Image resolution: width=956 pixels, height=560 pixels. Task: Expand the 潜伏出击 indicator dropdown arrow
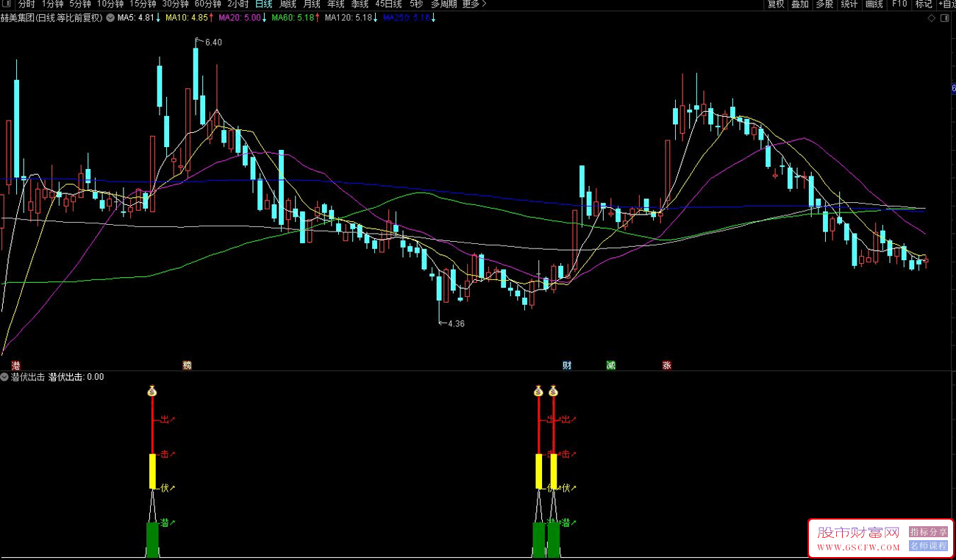pyautogui.click(x=5, y=377)
